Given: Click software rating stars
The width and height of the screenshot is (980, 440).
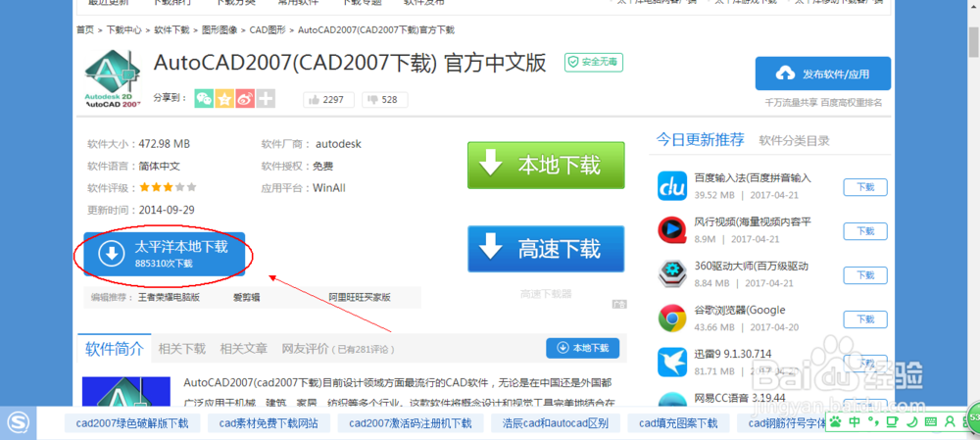Looking at the screenshot, I should [168, 187].
